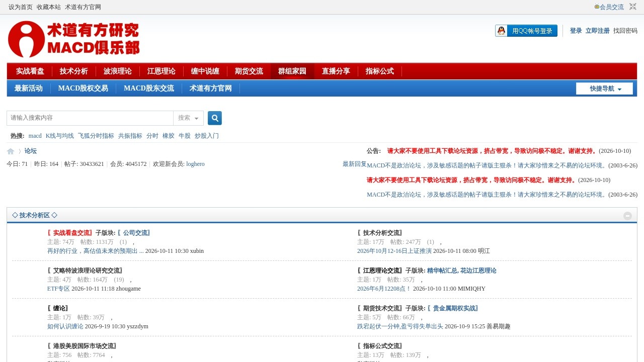644x362 pixels.
Task: Open the 实战看盘 menu tab
Action: pos(30,71)
